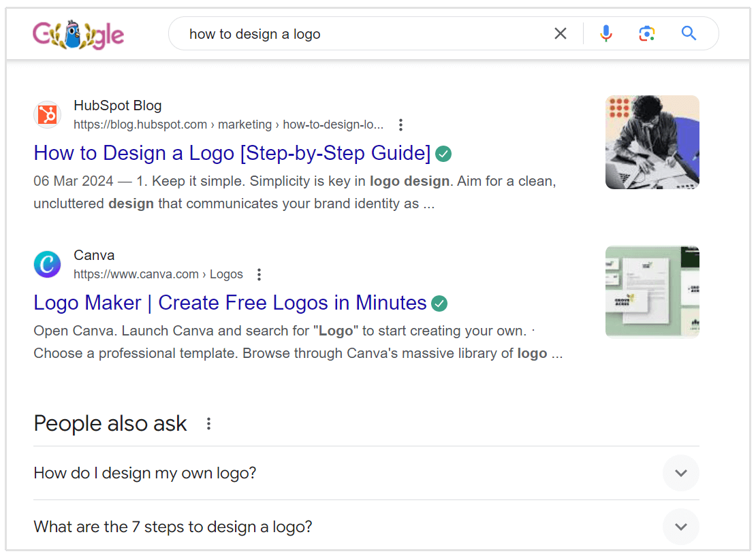Open People also ask options menu

click(x=209, y=424)
